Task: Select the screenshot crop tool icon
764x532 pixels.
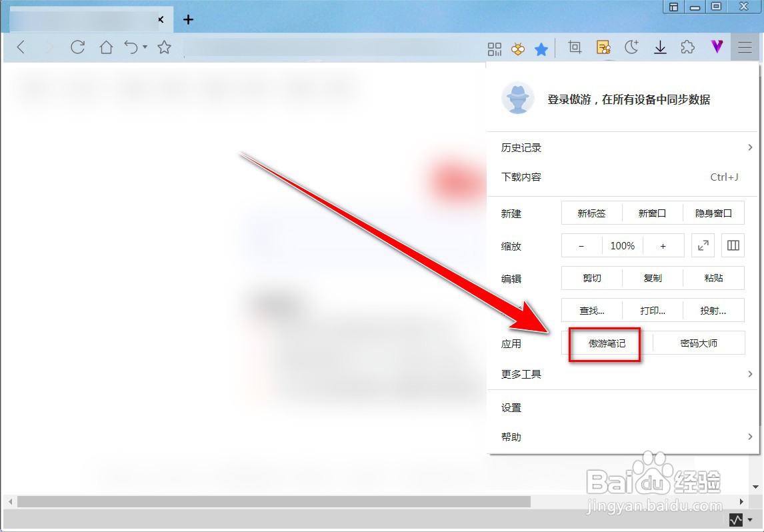Action: click(575, 47)
